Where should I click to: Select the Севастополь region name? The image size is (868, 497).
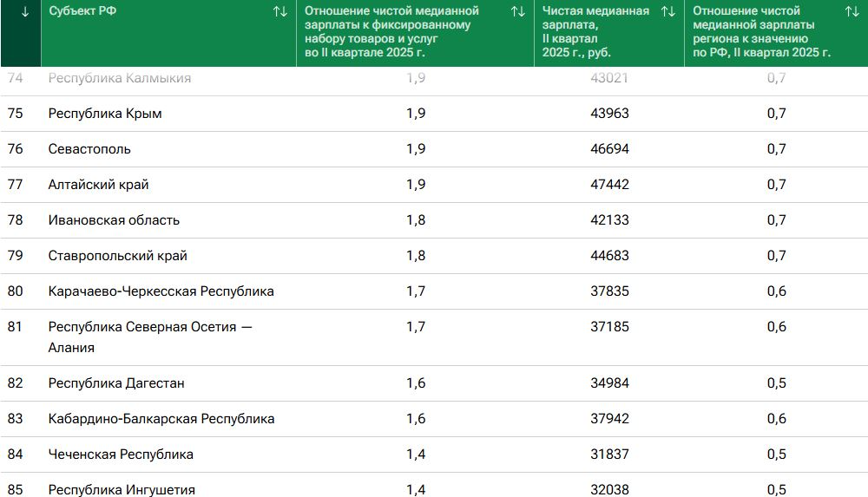[x=89, y=149]
